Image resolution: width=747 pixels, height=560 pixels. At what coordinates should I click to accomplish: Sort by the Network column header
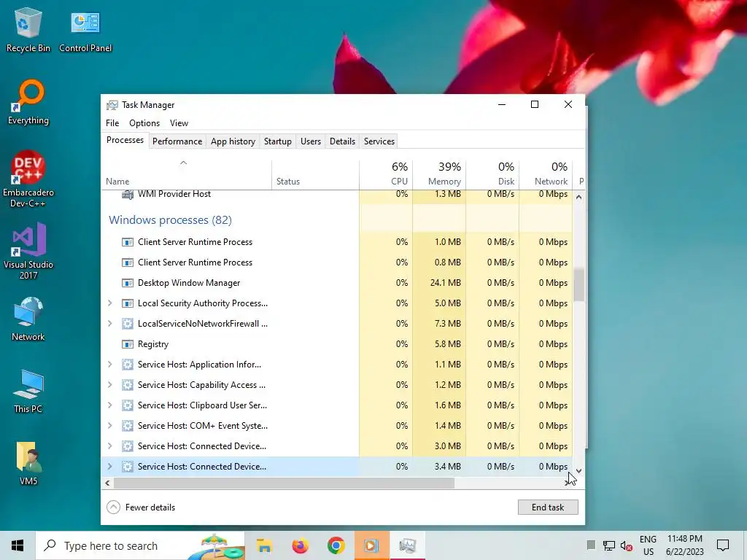546,174
